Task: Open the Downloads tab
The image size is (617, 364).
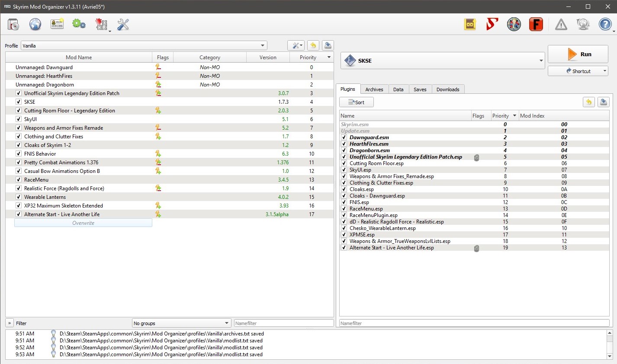Action: (448, 89)
